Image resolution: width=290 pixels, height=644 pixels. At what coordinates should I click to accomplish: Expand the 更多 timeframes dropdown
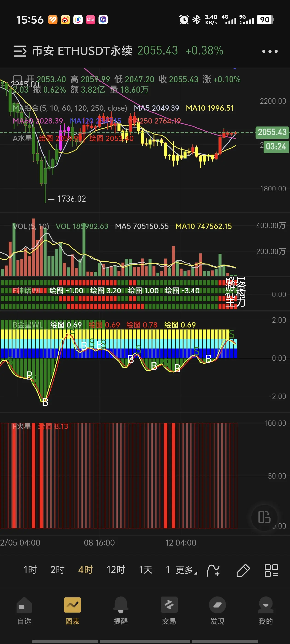(186, 570)
